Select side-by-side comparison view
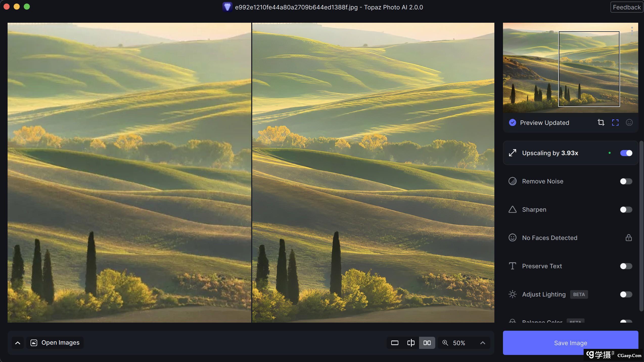The width and height of the screenshot is (644, 362). coord(427,343)
